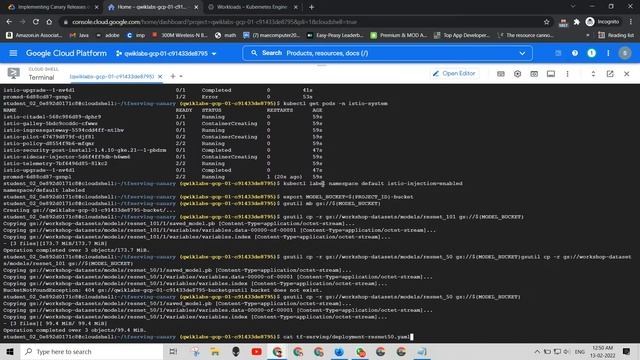Screen dimensions: 640x360
Task: Open the Cloud Shell more options menu
Action: point(567,74)
